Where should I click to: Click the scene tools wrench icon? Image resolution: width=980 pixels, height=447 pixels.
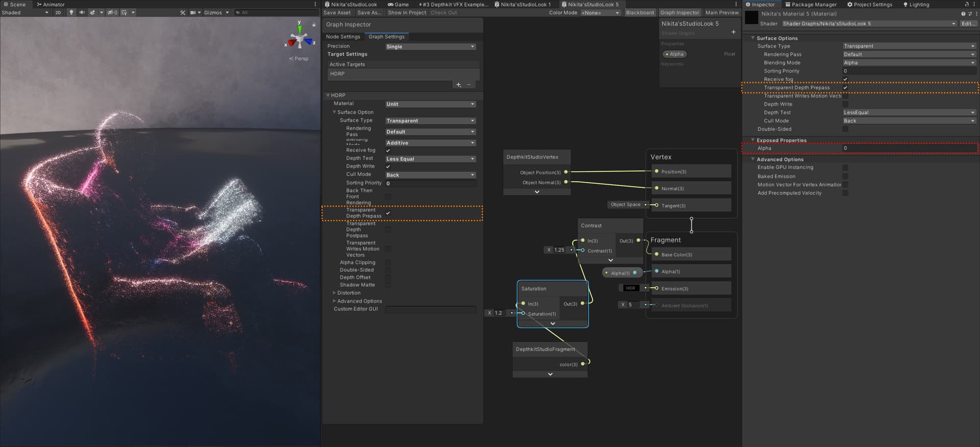[183, 12]
